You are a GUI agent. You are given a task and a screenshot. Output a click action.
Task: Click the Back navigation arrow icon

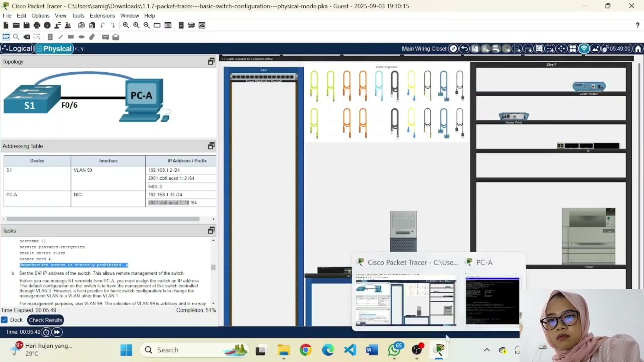click(x=464, y=49)
